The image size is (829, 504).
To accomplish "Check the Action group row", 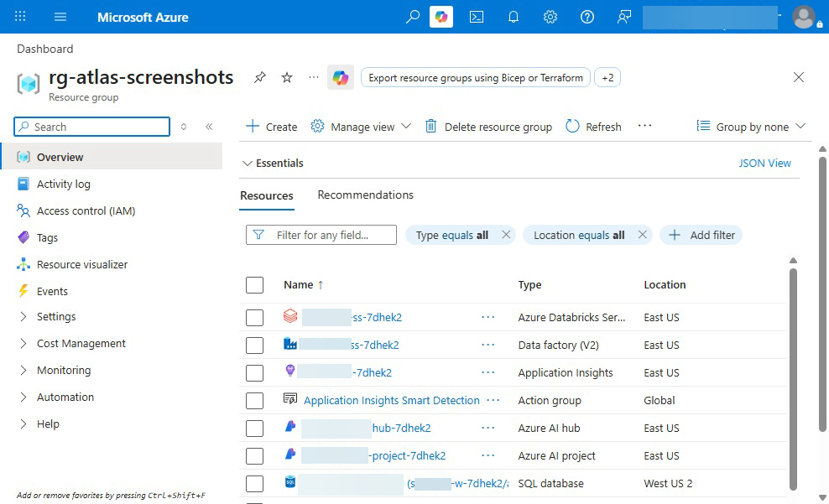I will [x=254, y=401].
